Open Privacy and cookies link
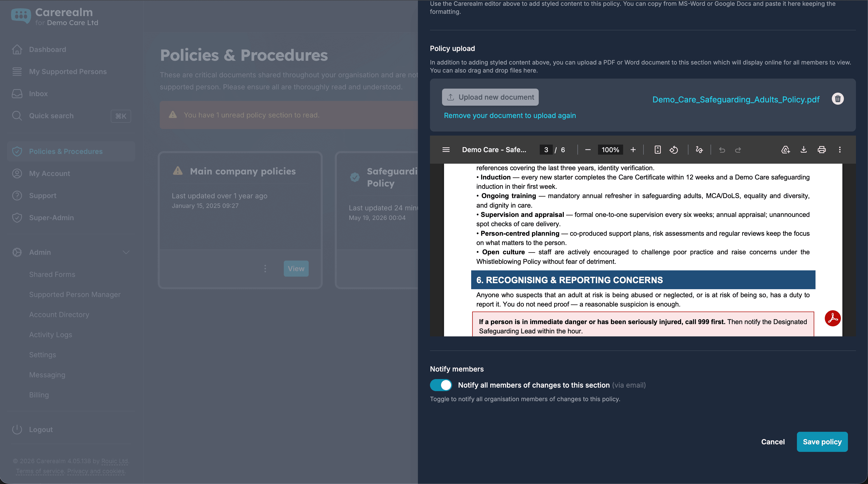Viewport: 868px width, 484px height. [x=96, y=471]
